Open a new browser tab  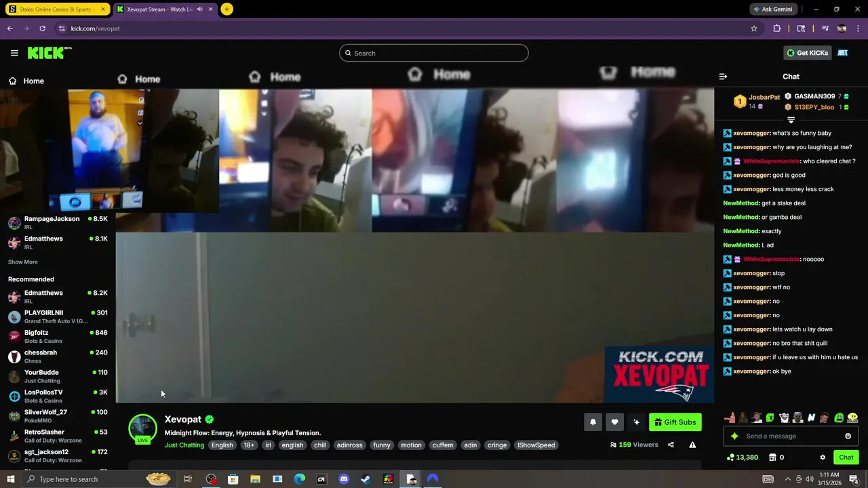226,9
